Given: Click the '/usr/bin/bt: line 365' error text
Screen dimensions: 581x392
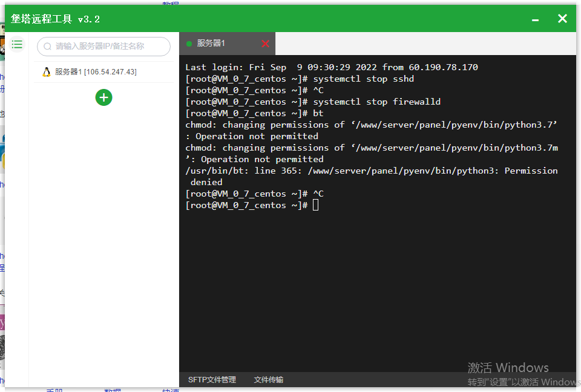Looking at the screenshot, I should [371, 177].
